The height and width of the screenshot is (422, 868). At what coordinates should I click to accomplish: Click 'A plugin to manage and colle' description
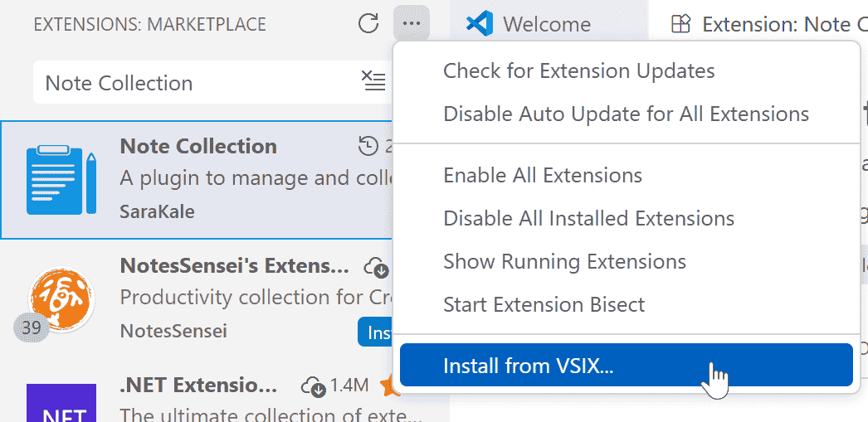256,178
